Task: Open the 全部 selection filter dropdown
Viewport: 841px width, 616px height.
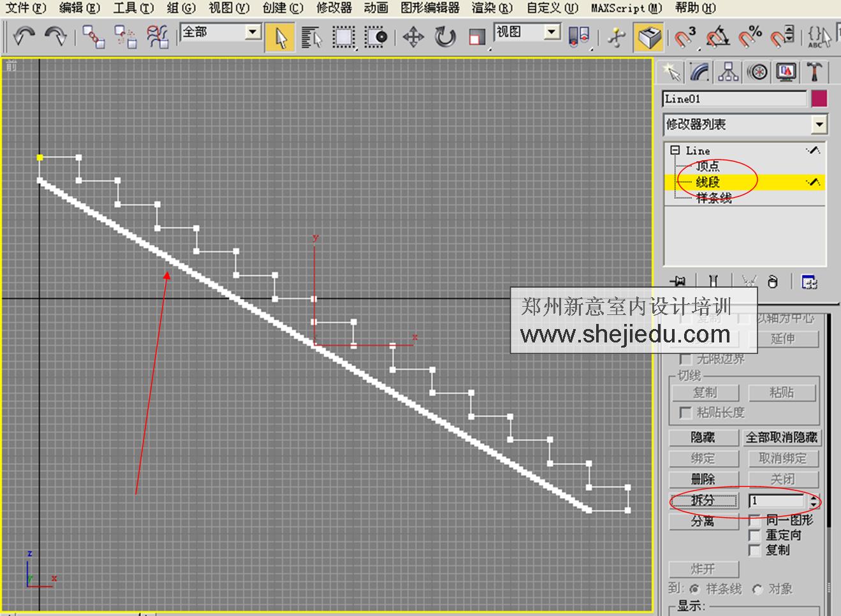Action: point(251,31)
